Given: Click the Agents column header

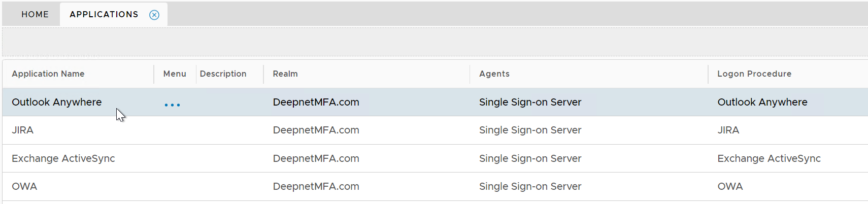Looking at the screenshot, I should click(494, 74).
